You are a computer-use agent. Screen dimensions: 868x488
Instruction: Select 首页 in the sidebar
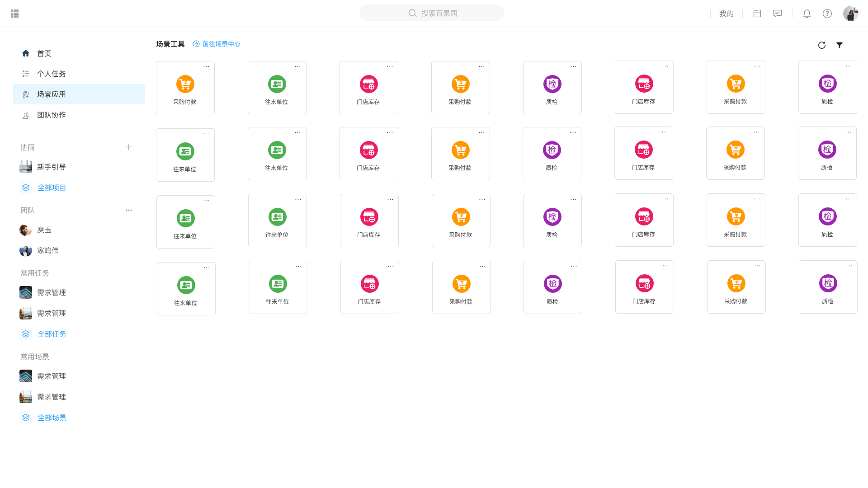(44, 53)
